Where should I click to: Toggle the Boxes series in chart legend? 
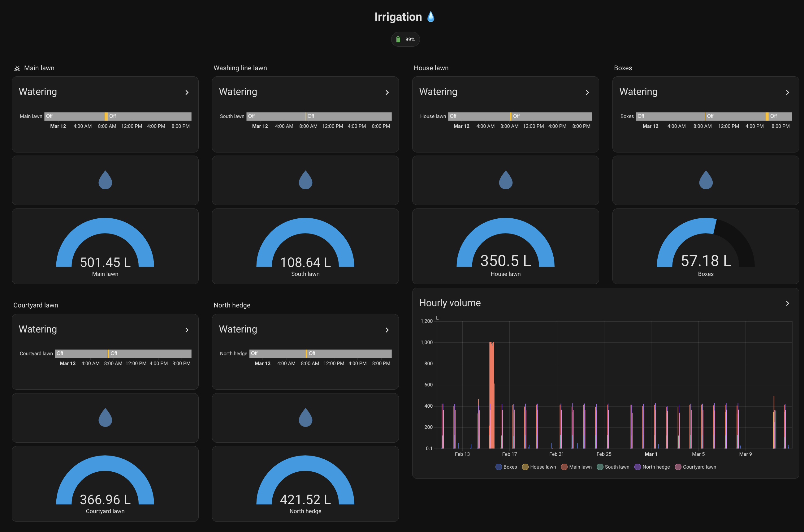pyautogui.click(x=507, y=466)
